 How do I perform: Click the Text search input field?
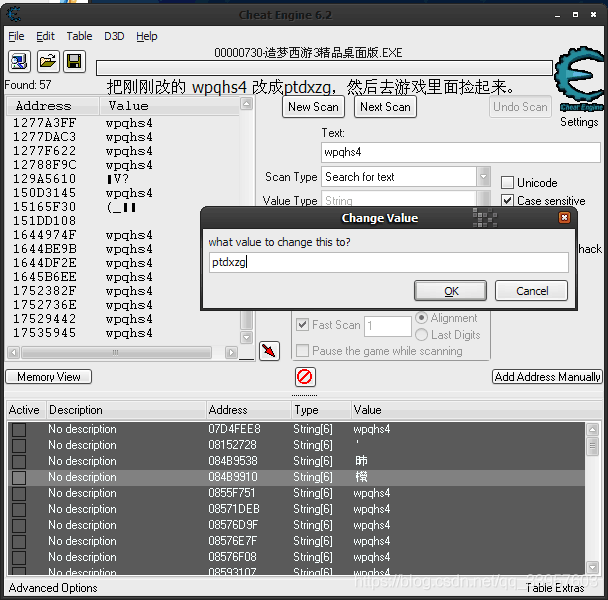[461, 152]
